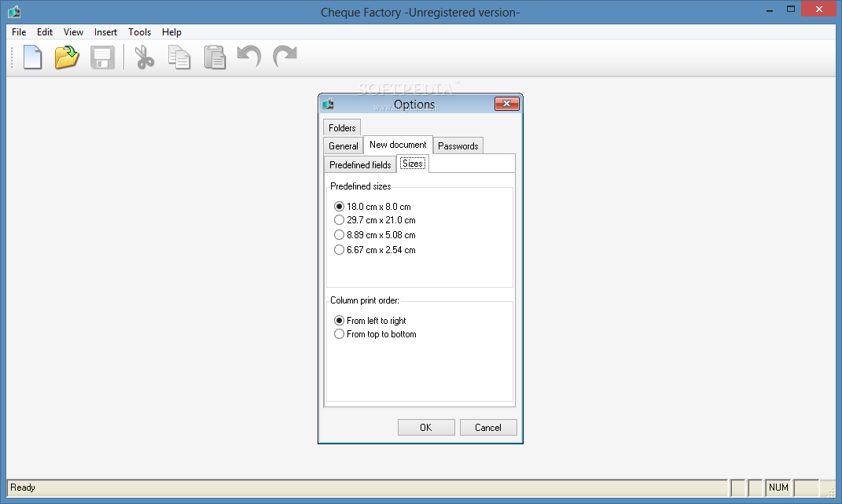842x504 pixels.
Task: Click the Predefined sizes group label
Action: coord(360,186)
